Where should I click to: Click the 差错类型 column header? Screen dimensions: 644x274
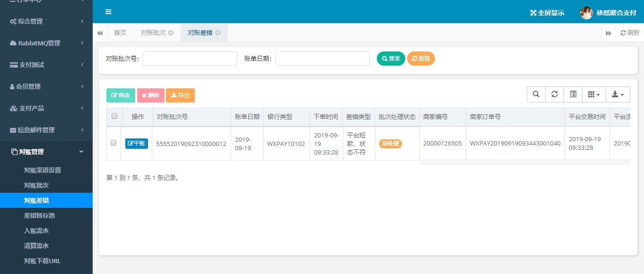click(x=359, y=117)
